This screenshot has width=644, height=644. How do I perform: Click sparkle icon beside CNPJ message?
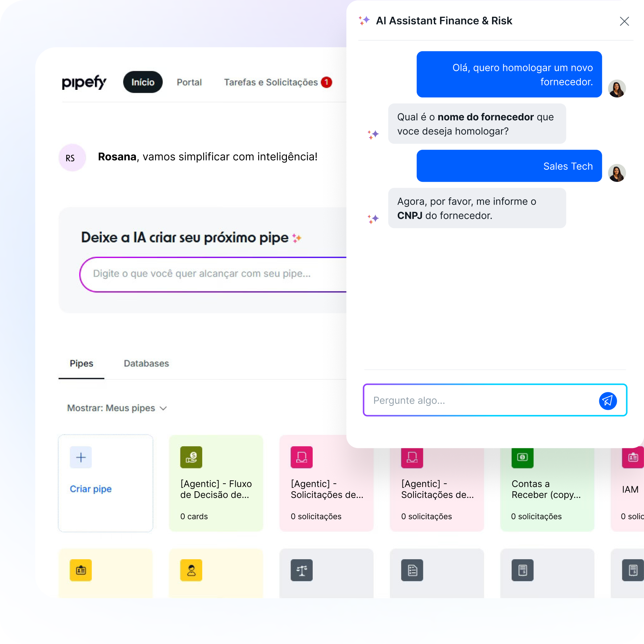pos(373,219)
